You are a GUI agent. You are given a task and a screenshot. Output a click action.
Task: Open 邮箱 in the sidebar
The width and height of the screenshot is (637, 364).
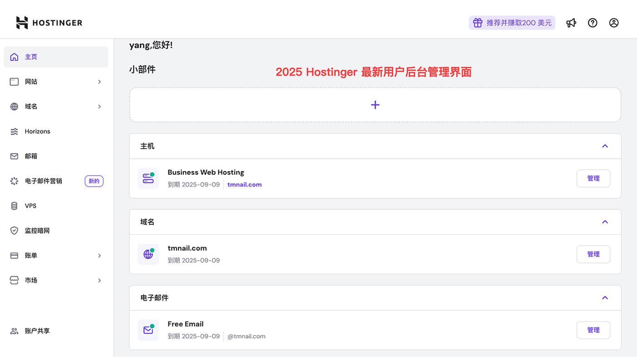click(x=56, y=156)
